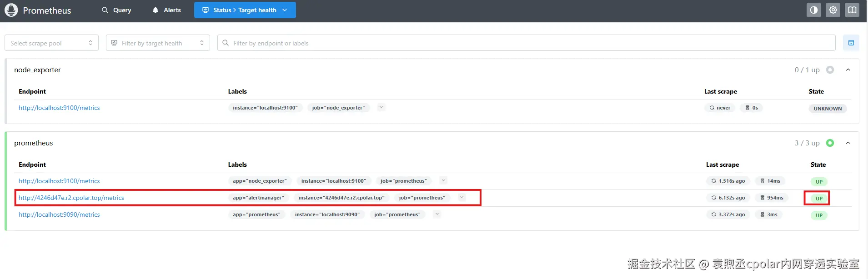Click the node_exporter pool title

point(37,70)
